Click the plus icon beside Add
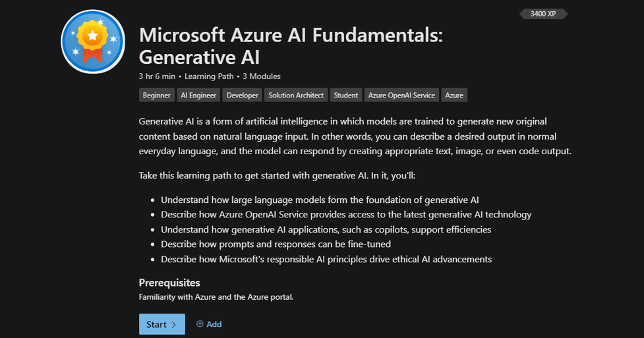Screen dimensions: 644x338 pos(200,324)
